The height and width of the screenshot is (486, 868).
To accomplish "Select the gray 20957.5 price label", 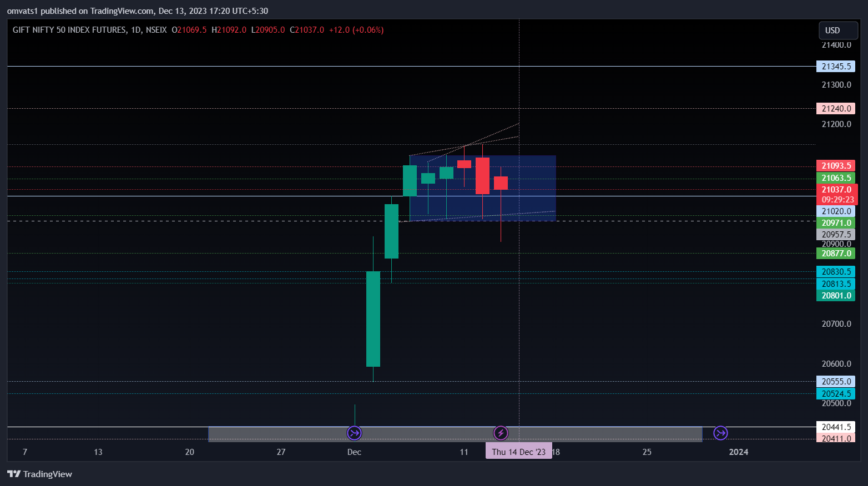I will (x=836, y=235).
